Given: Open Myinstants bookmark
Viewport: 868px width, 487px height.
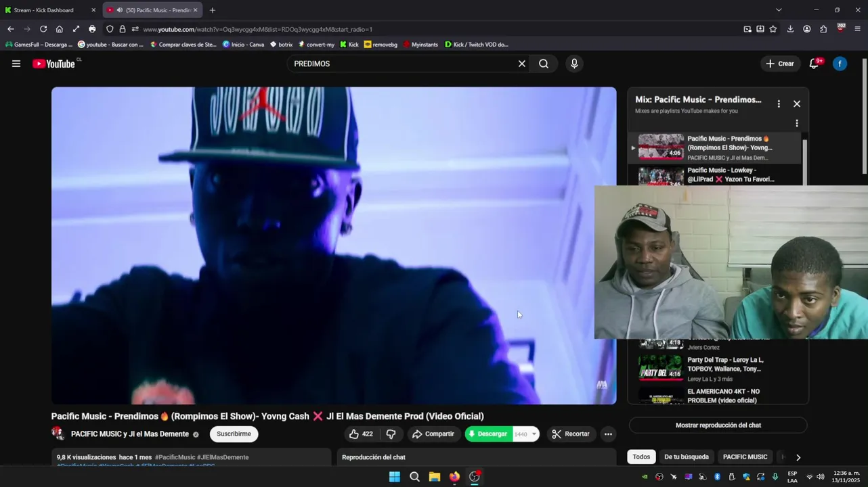Looking at the screenshot, I should pos(420,45).
